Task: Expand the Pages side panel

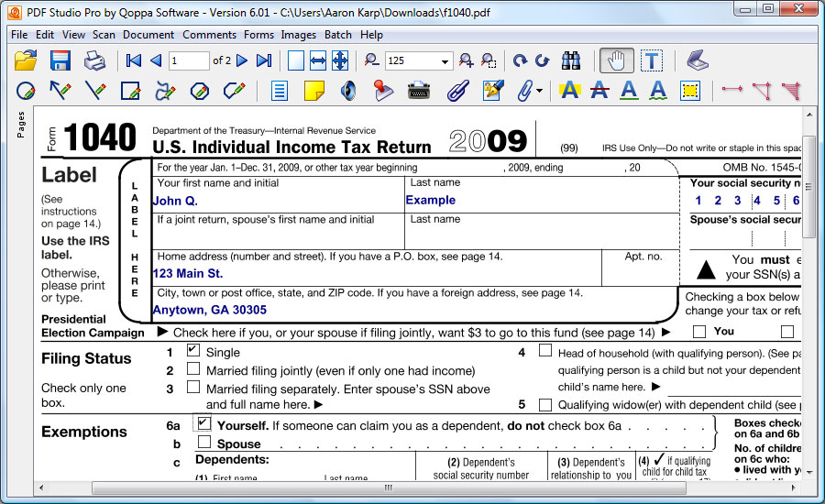Action: 20,126
